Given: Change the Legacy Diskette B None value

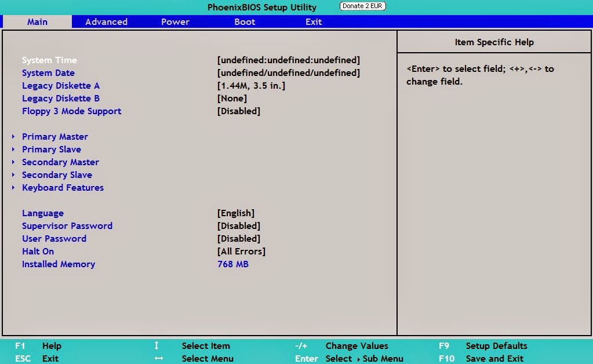Looking at the screenshot, I should tap(232, 99).
